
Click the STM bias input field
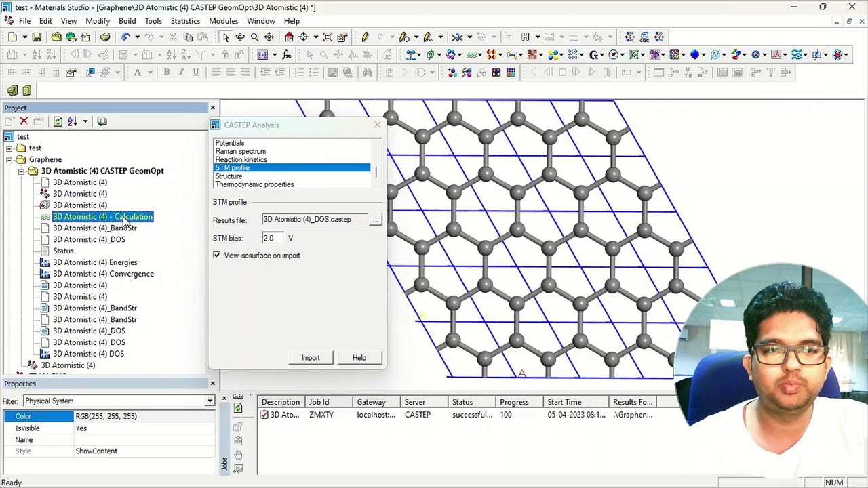pos(272,238)
